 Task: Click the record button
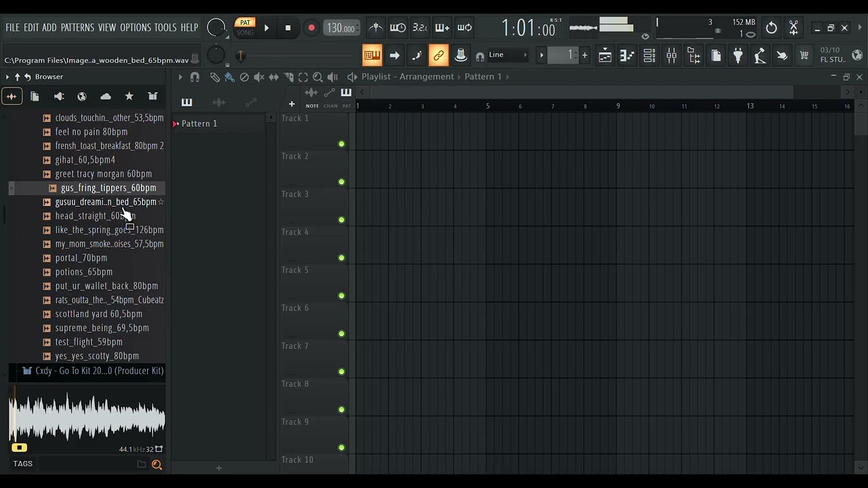[x=311, y=28]
